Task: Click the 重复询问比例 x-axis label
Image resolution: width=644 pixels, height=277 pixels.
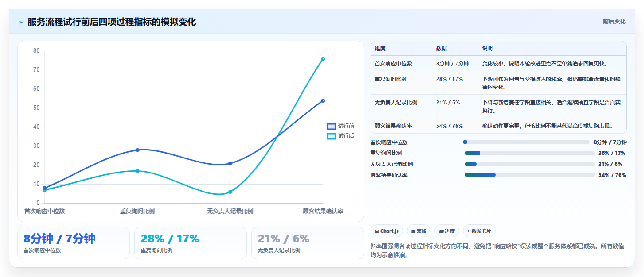Action: tap(137, 212)
